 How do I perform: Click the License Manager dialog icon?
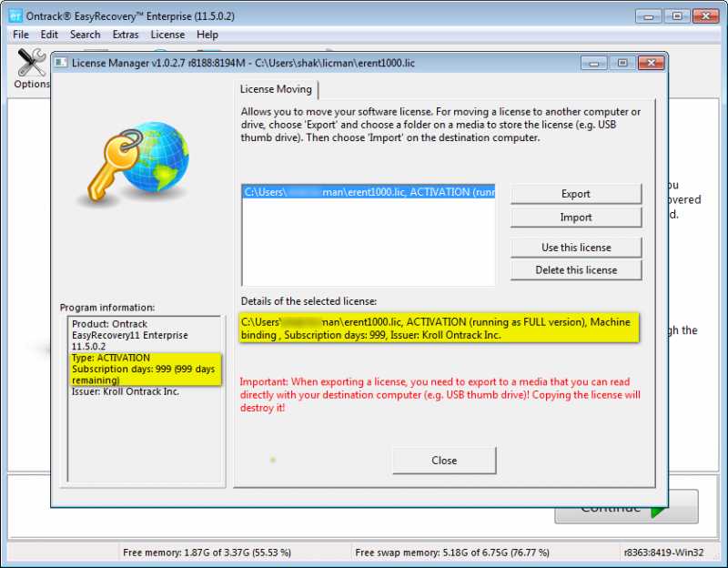coord(62,62)
